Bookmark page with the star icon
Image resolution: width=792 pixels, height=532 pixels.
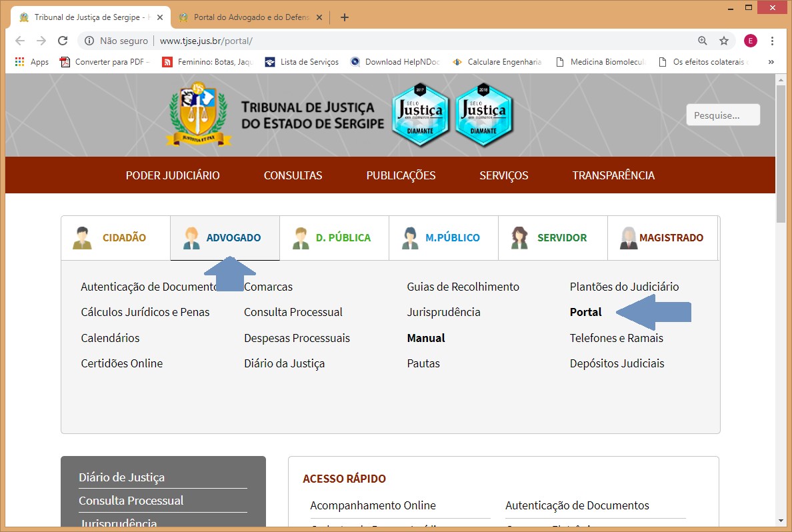click(724, 41)
